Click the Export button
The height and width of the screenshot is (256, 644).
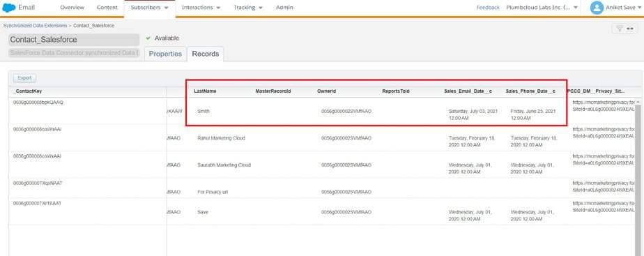[x=24, y=77]
